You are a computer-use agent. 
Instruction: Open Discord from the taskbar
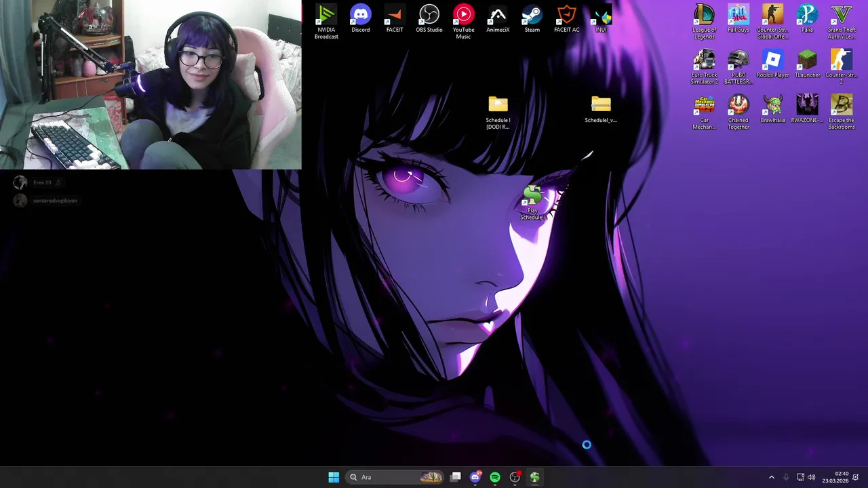tap(475, 477)
